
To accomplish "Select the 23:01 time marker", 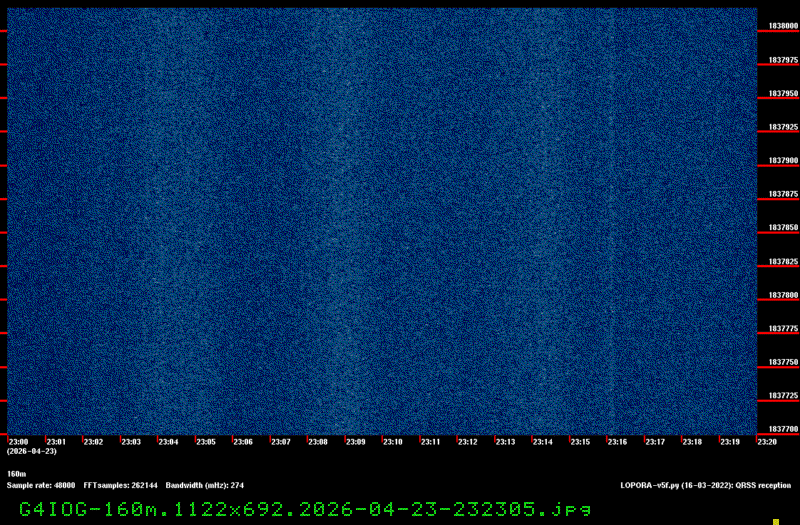I will point(56,442).
